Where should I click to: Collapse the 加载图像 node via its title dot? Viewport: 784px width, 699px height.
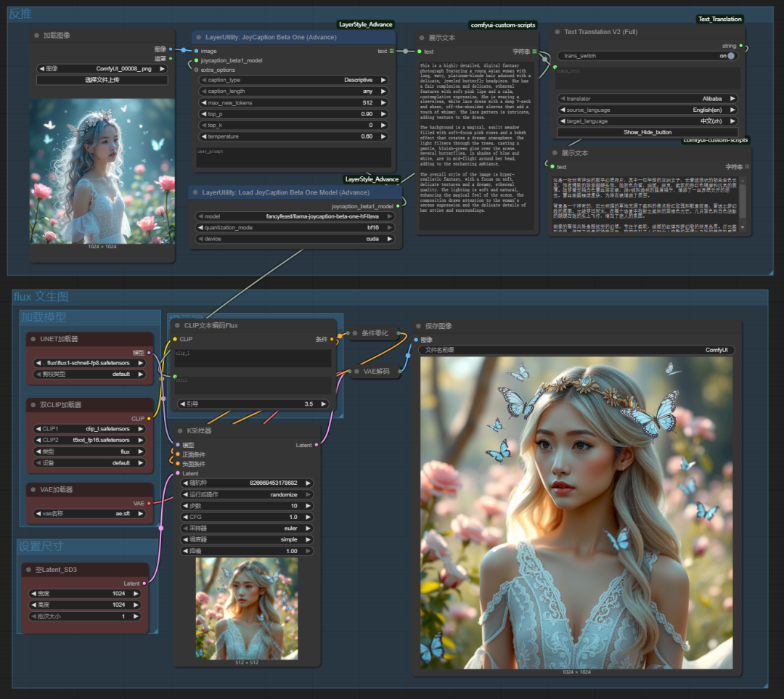pos(37,36)
